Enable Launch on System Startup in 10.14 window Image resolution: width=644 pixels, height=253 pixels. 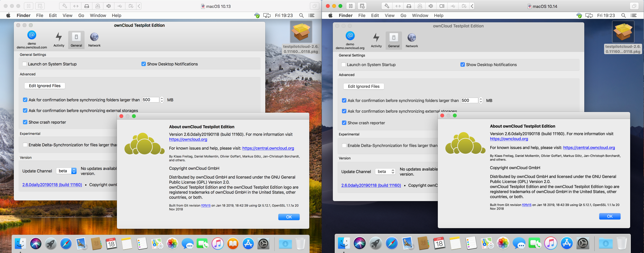click(344, 65)
